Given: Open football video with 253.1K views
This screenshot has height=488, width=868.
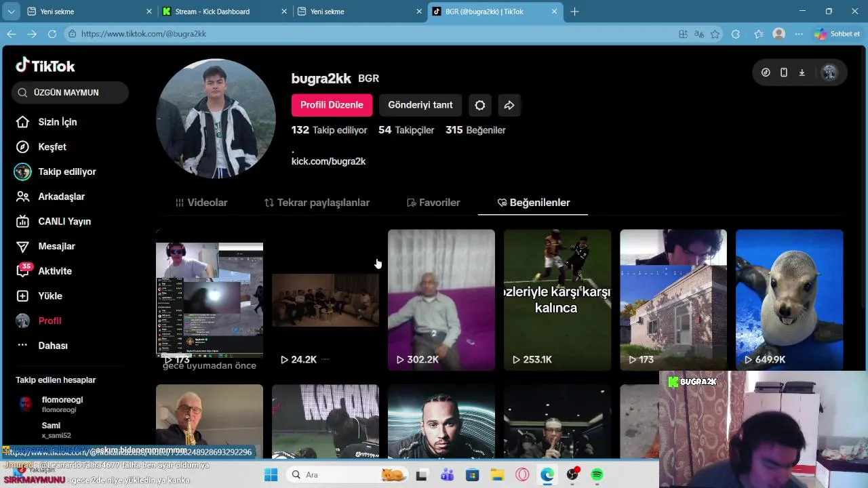Looking at the screenshot, I should pos(557,300).
